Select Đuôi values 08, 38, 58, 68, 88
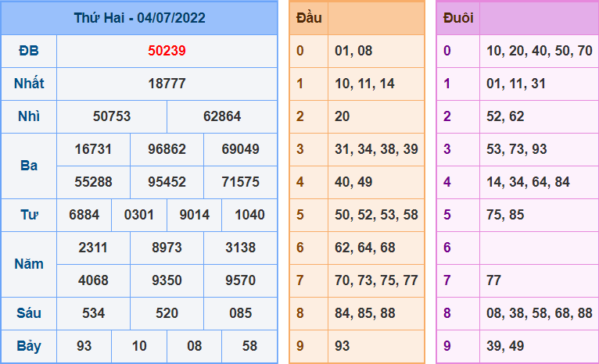Viewport: 599px width, 364px height. click(540, 313)
